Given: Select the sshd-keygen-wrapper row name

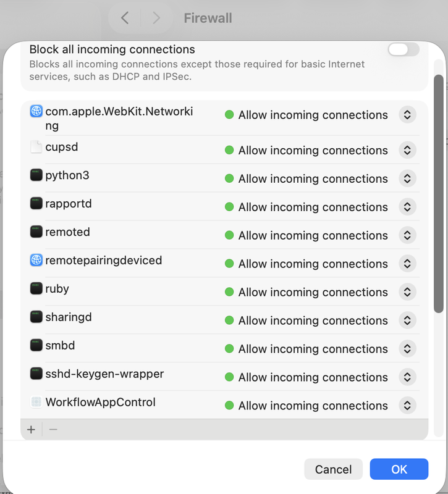Looking at the screenshot, I should click(x=104, y=374).
